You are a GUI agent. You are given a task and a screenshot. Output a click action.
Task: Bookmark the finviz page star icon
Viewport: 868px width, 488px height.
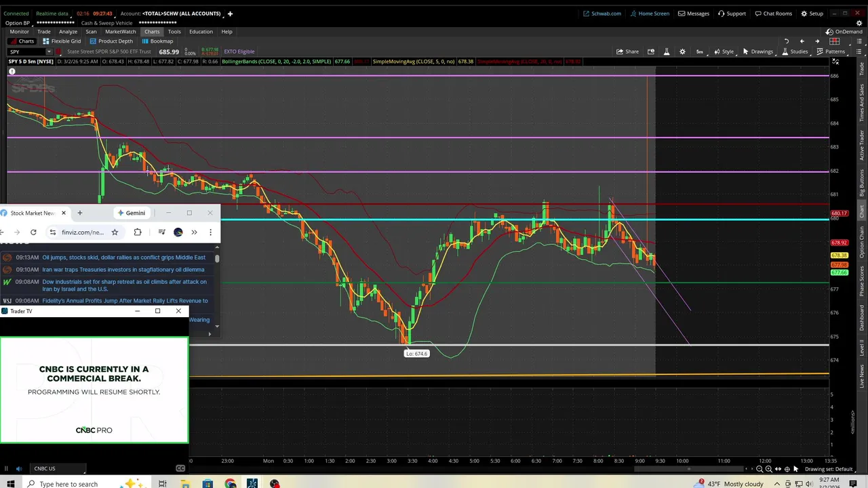[x=115, y=232]
